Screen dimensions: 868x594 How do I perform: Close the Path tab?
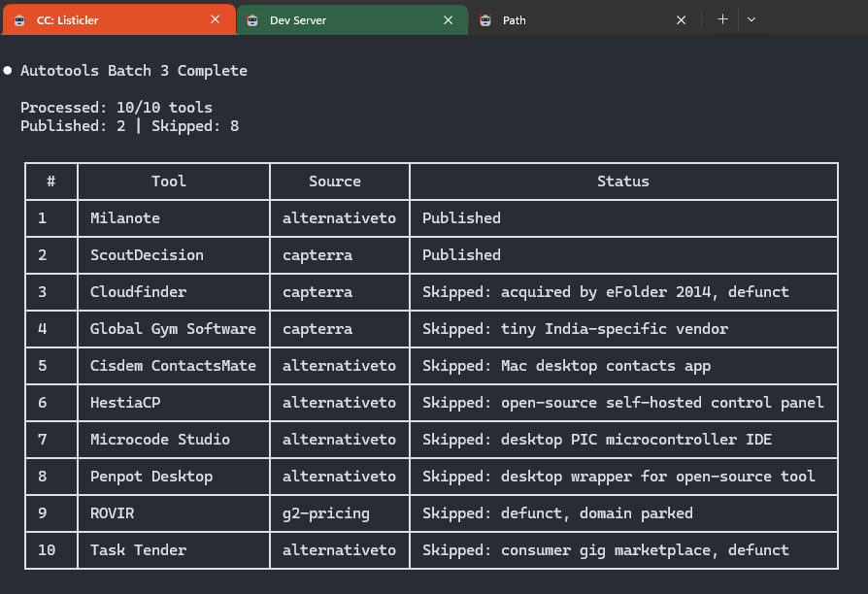681,19
